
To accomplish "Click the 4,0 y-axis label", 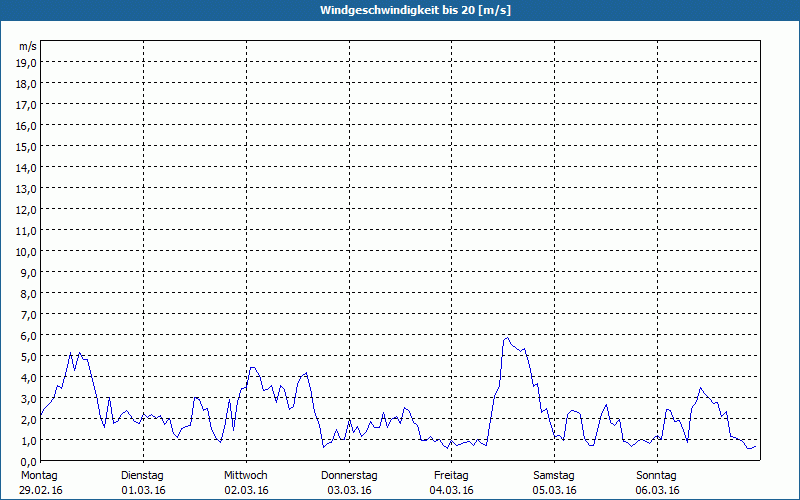I will tap(29, 378).
